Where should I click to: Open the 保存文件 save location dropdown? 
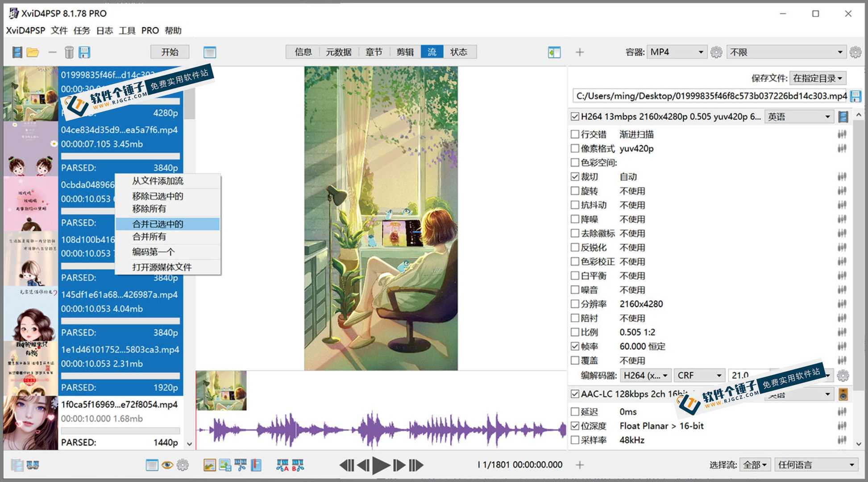point(818,78)
